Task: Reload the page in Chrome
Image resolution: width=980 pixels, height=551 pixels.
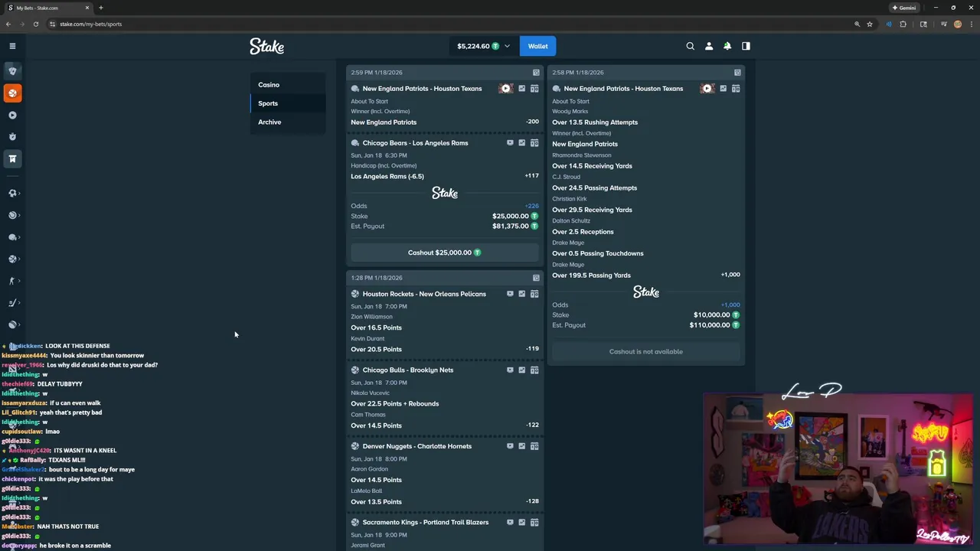Action: [x=35, y=24]
